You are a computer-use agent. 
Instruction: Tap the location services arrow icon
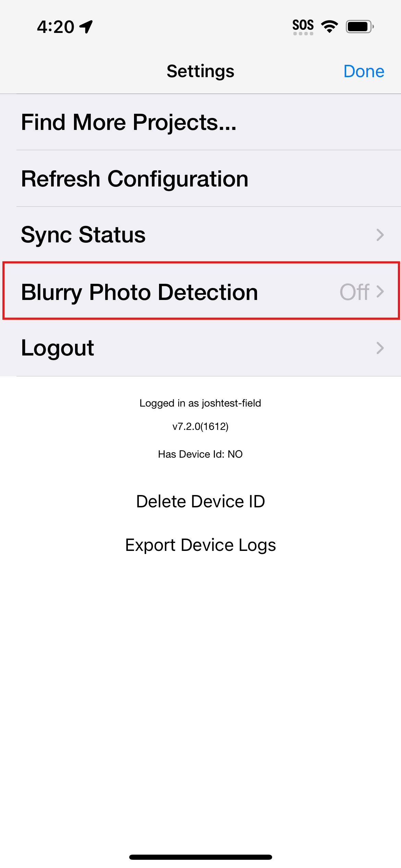point(86,27)
